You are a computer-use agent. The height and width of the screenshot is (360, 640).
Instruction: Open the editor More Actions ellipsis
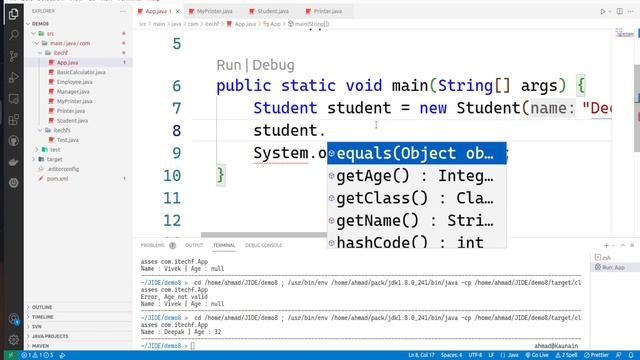click(x=631, y=11)
